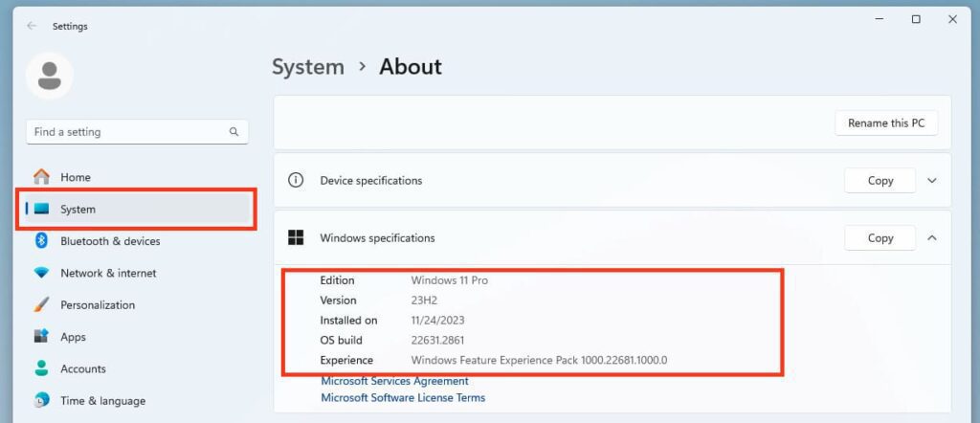
Task: Expand the Device specifications section
Action: click(x=932, y=181)
